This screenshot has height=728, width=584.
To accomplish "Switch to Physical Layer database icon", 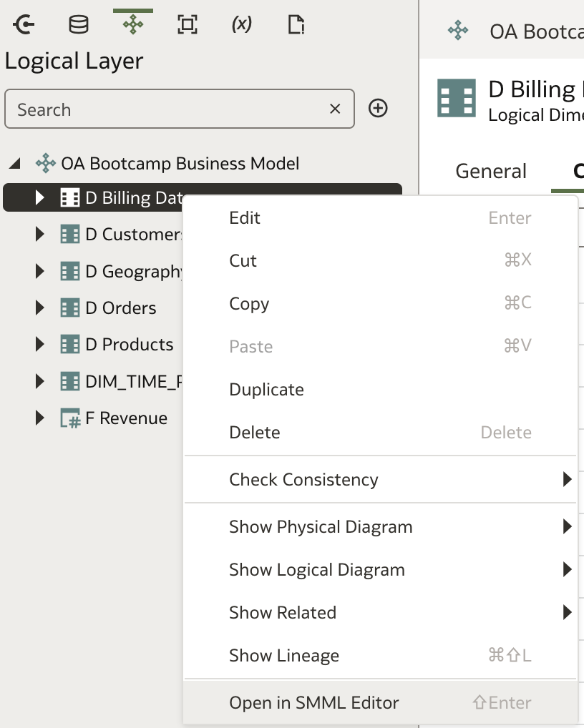I will point(79,24).
